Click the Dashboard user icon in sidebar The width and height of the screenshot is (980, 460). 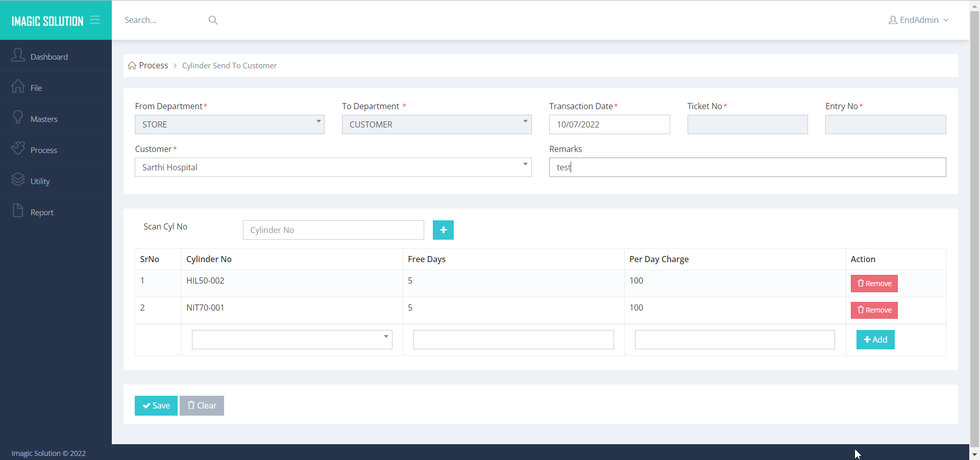pyautogui.click(x=18, y=55)
